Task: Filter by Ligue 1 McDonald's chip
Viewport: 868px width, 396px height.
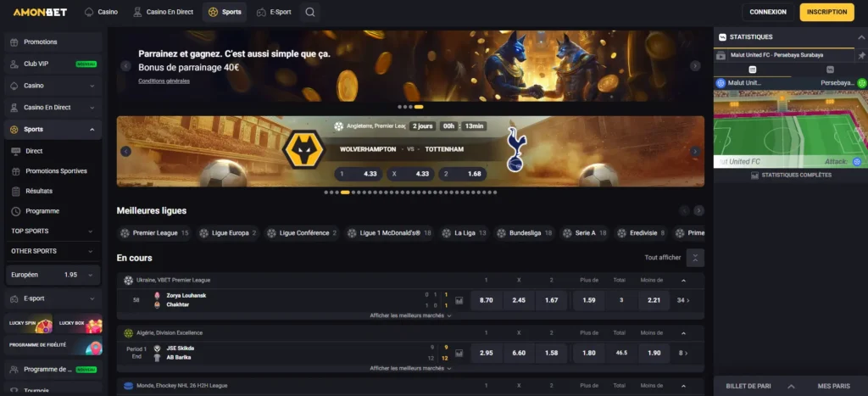Action: pos(389,233)
